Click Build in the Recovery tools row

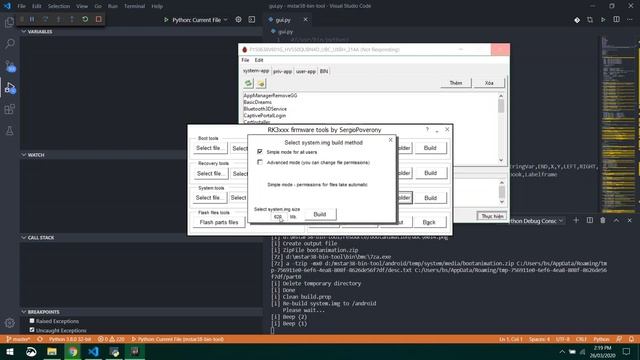point(430,173)
